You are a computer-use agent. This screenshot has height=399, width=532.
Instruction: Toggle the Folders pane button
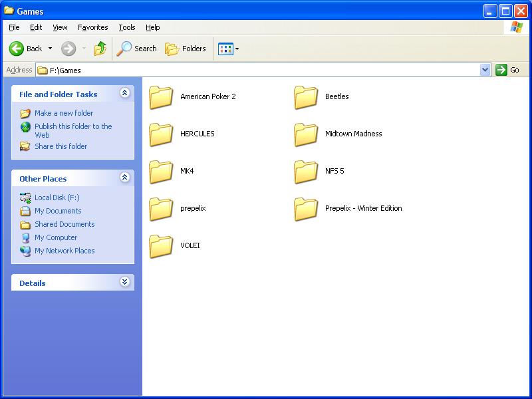click(186, 49)
